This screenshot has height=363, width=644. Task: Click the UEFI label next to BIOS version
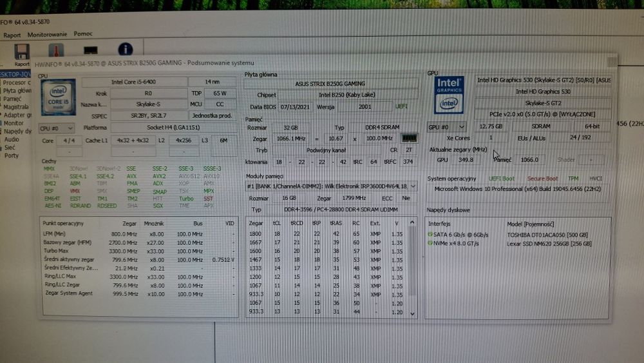pos(401,106)
